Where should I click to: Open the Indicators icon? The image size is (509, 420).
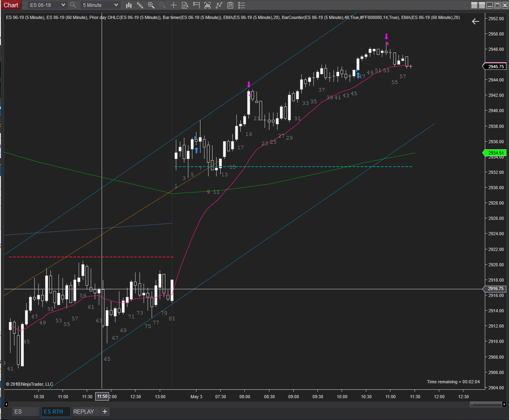tap(219, 5)
